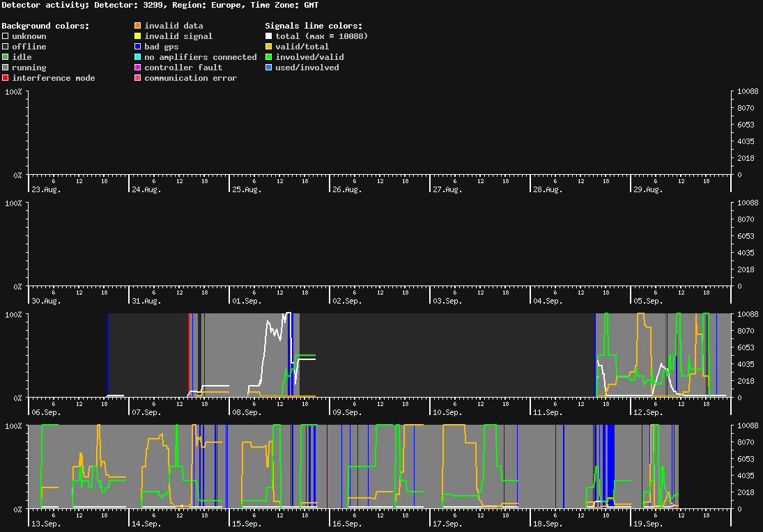The image size is (763, 532).
Task: Click the 'total (max = 10088)' label
Action: pyautogui.click(x=322, y=36)
